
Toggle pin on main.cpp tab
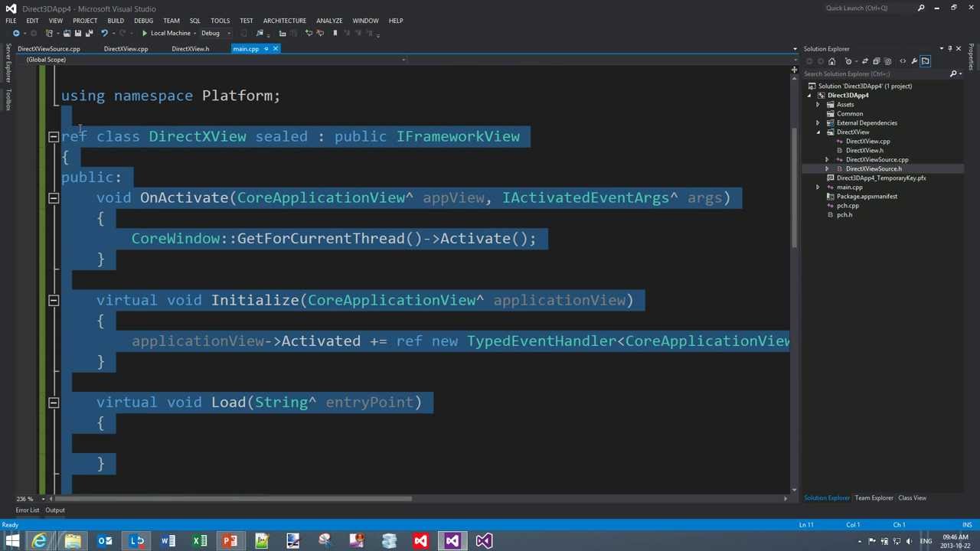266,48
